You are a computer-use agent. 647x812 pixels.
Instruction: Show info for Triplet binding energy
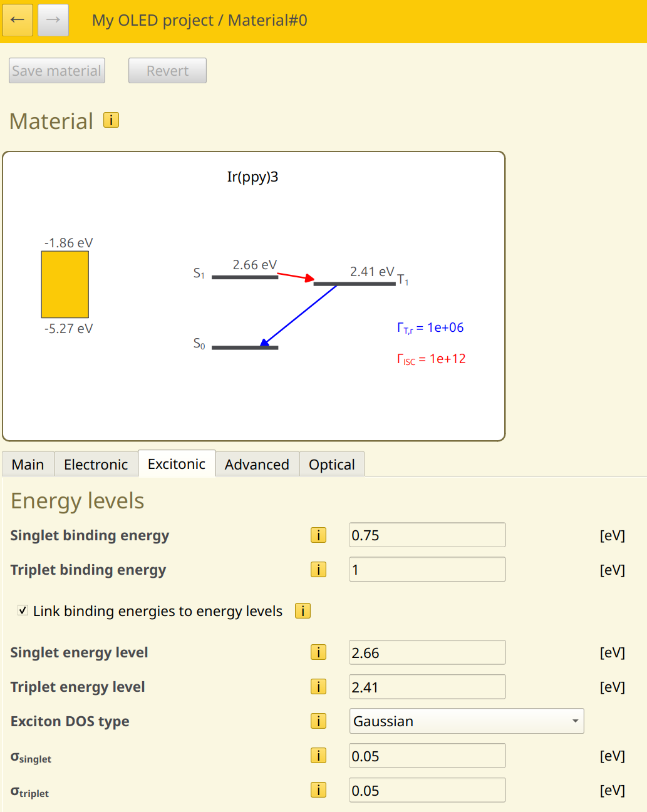pos(318,570)
